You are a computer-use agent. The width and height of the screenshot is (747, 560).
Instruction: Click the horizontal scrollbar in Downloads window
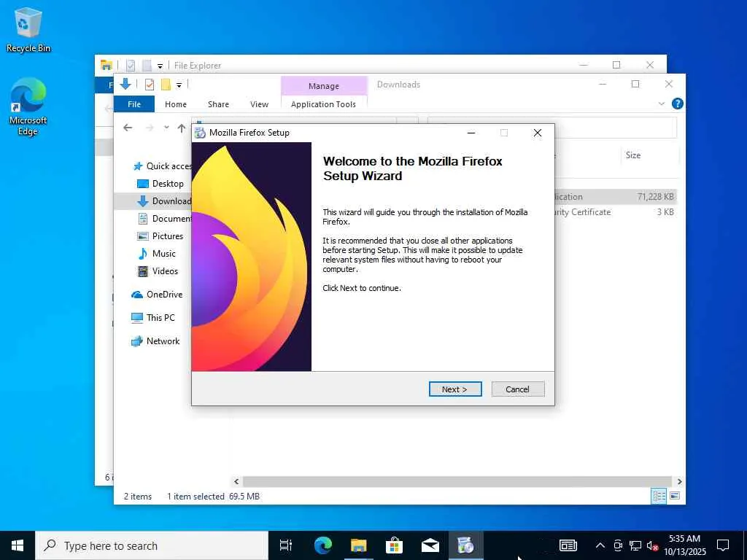coord(457,481)
